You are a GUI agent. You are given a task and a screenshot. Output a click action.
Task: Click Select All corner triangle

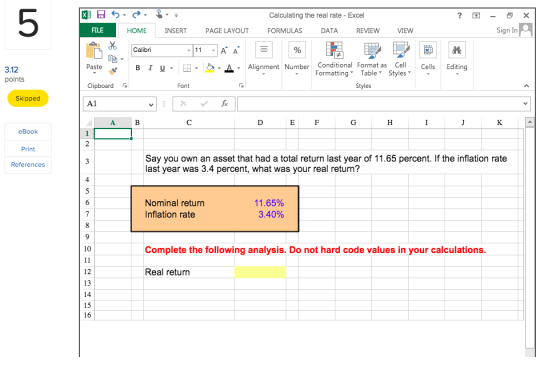click(89, 123)
